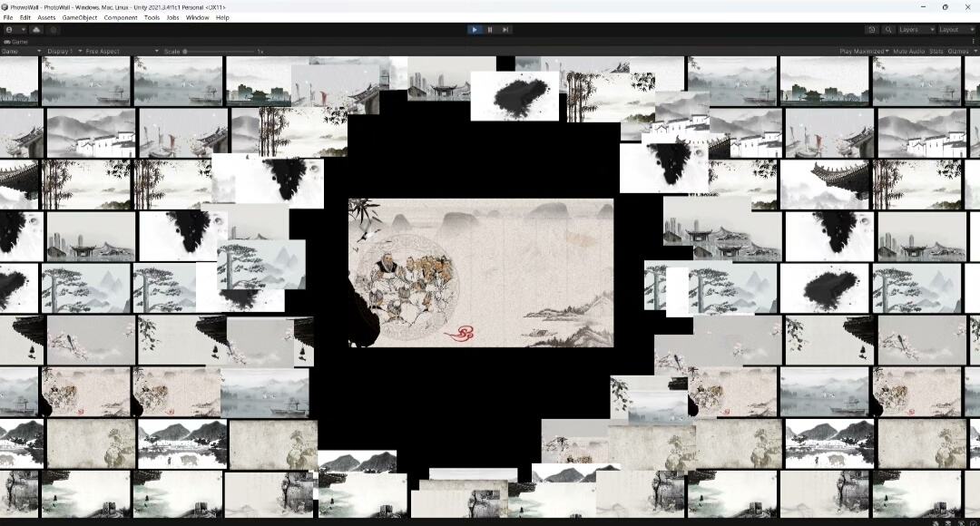Expand the Gizmos dropdown arrow

pos(975,51)
